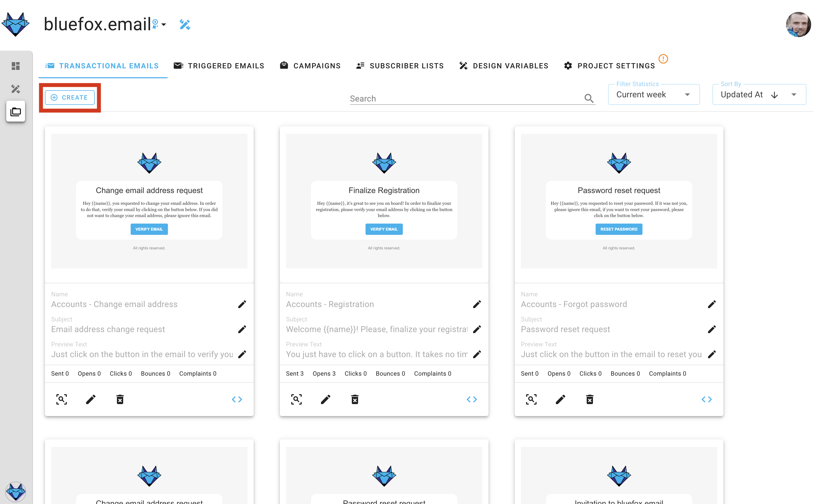The width and height of the screenshot is (820, 504).
Task: Click the sidebar templates/pages icon on left panel
Action: click(16, 111)
